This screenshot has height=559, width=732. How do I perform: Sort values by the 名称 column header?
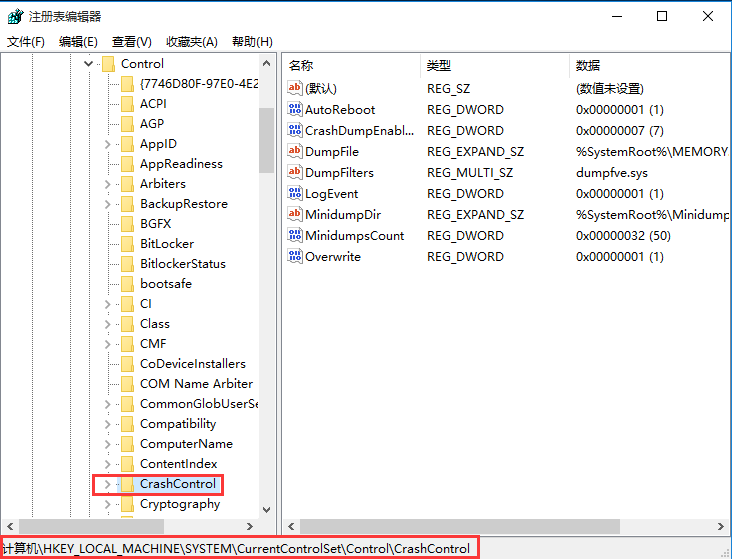point(301,65)
